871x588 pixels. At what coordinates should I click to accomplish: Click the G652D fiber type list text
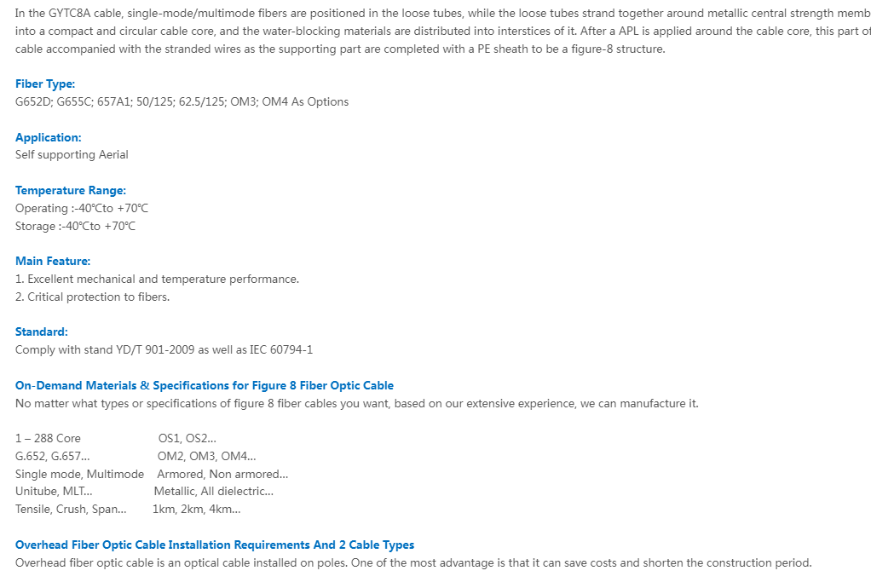[182, 101]
